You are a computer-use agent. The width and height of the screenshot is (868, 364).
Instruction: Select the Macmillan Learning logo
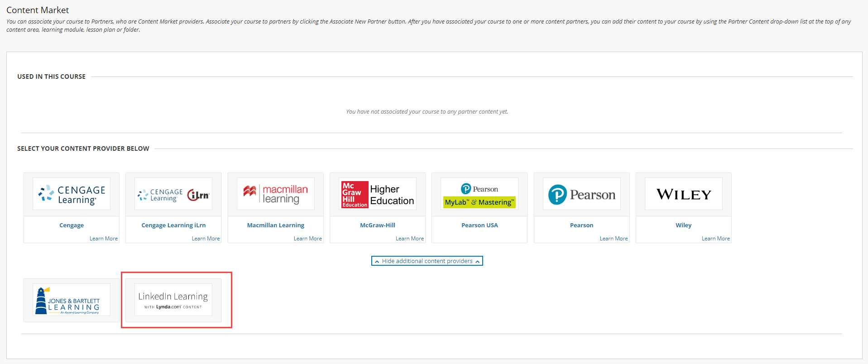click(x=276, y=194)
